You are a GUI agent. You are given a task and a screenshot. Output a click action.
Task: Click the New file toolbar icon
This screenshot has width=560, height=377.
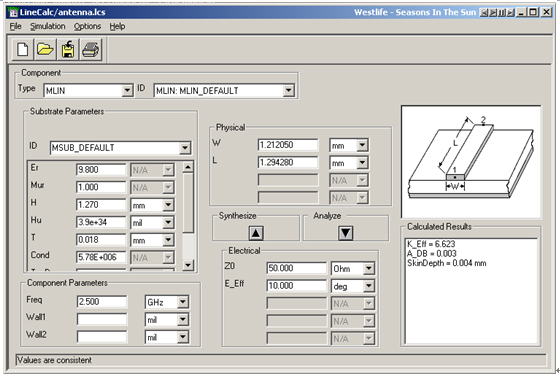coord(23,49)
